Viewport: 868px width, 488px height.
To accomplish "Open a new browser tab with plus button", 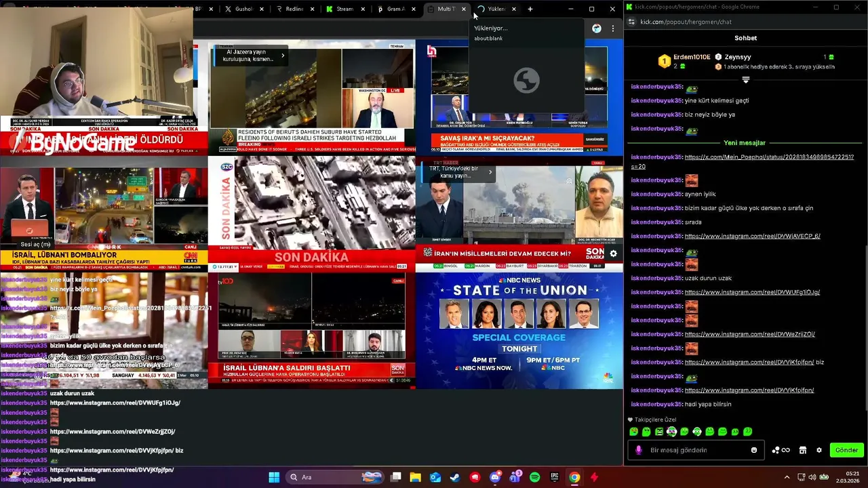I will click(x=530, y=9).
